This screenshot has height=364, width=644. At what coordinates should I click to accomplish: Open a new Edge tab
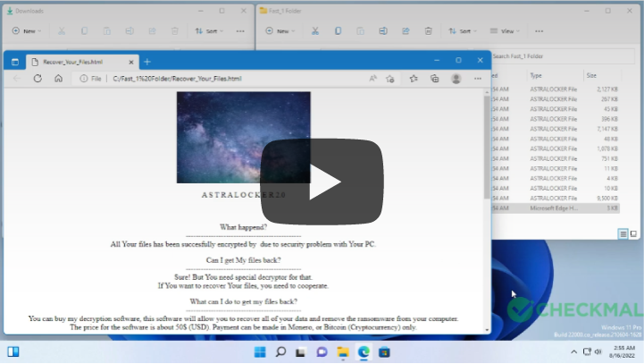click(147, 62)
